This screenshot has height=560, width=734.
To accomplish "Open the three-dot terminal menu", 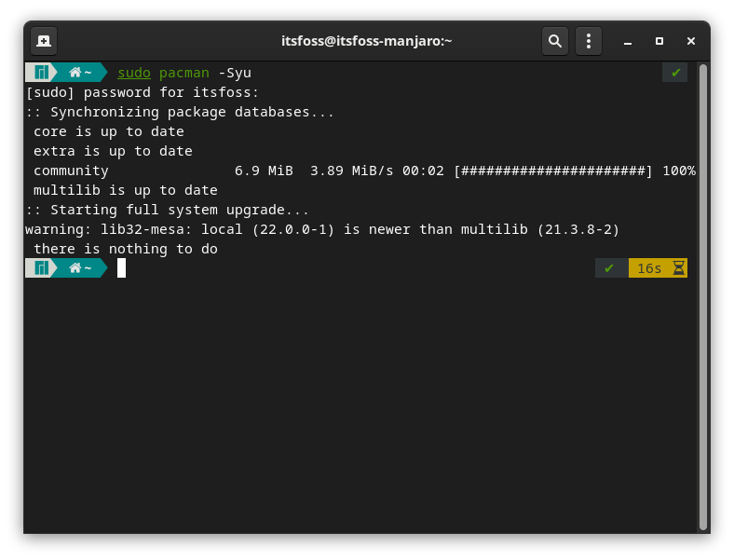I will [588, 41].
